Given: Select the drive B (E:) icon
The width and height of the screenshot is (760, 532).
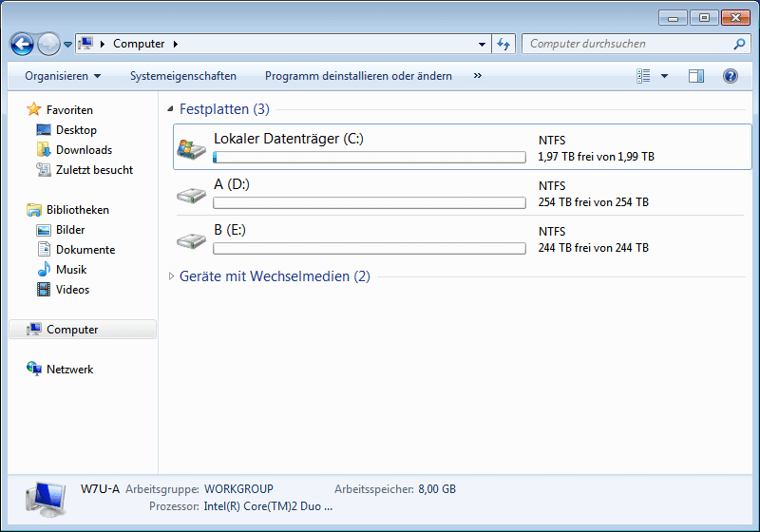Looking at the screenshot, I should pyautogui.click(x=192, y=240).
